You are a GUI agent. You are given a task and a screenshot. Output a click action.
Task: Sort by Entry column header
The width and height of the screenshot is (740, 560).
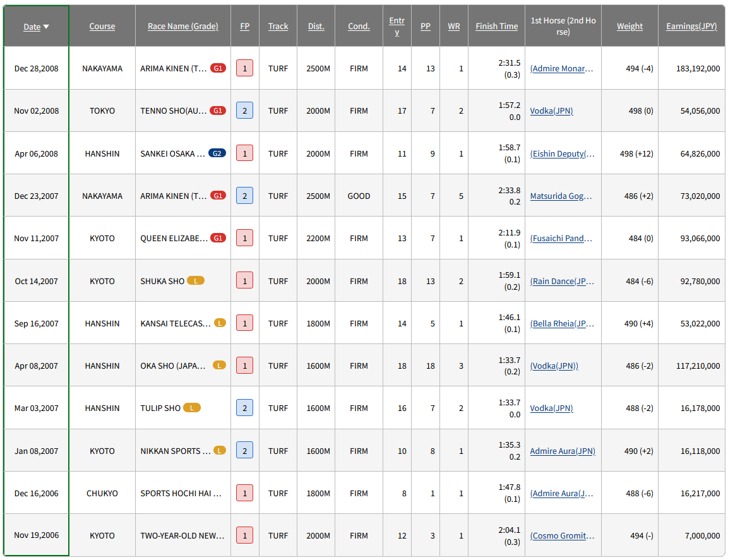point(397,27)
